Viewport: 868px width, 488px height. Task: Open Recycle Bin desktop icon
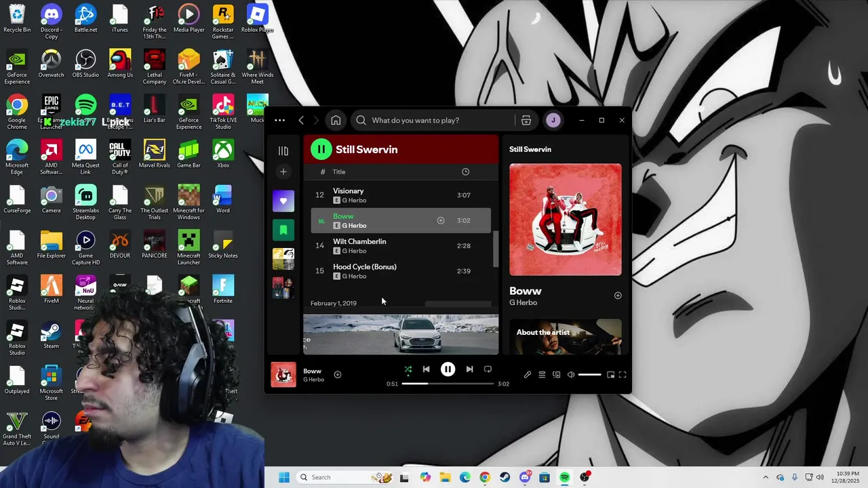pyautogui.click(x=17, y=19)
